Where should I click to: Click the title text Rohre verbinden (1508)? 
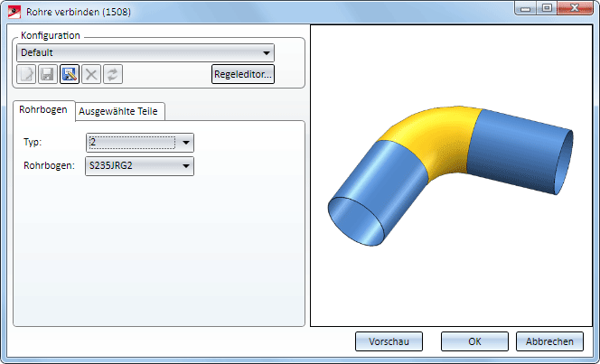[x=79, y=12]
